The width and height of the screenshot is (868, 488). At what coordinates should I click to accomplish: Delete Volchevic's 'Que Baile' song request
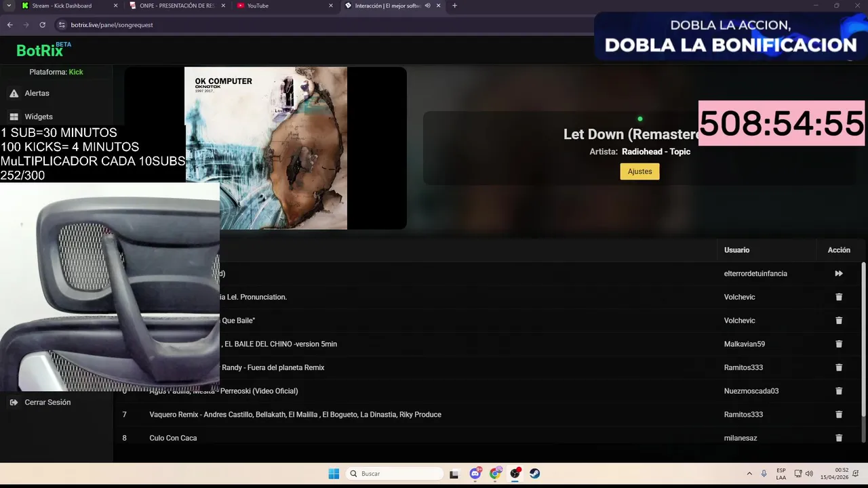tap(839, 321)
